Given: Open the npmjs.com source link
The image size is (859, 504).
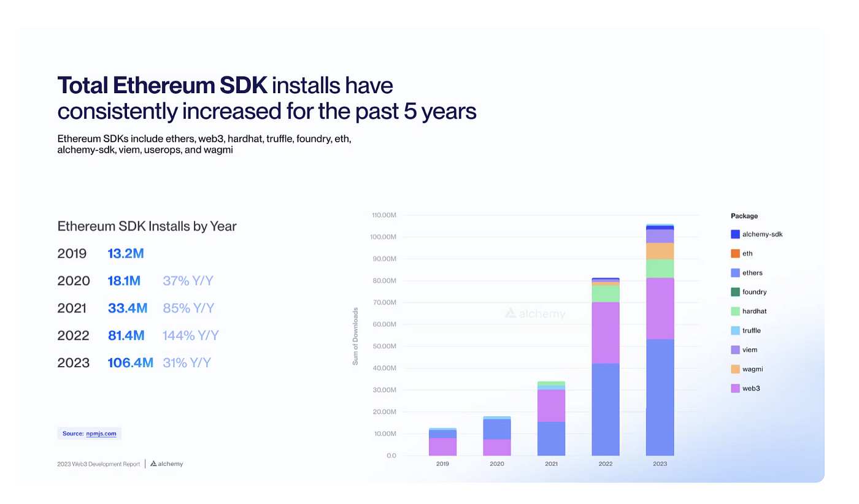Looking at the screenshot, I should coord(101,433).
